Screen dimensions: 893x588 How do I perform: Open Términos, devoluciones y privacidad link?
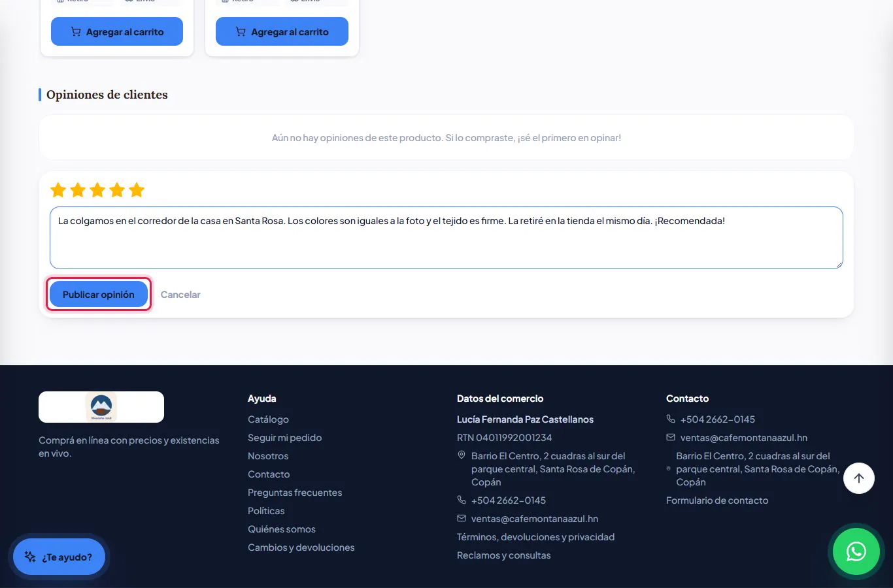pos(535,537)
